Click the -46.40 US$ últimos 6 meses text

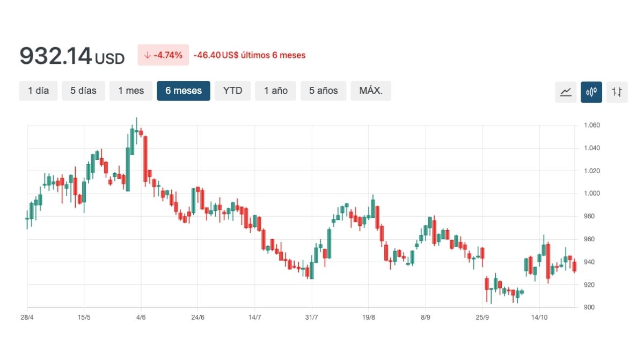(x=250, y=55)
